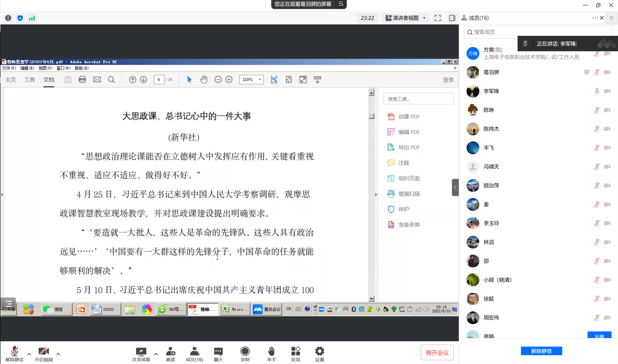The width and height of the screenshot is (618, 364).
Task: Open 帮助 menu in shared Acrobat window
Action: [82, 68]
